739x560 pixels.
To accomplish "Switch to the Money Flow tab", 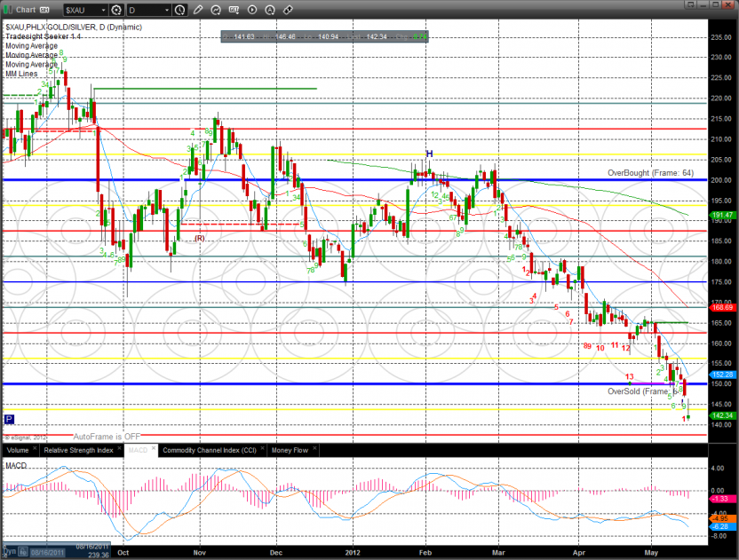I will point(290,451).
